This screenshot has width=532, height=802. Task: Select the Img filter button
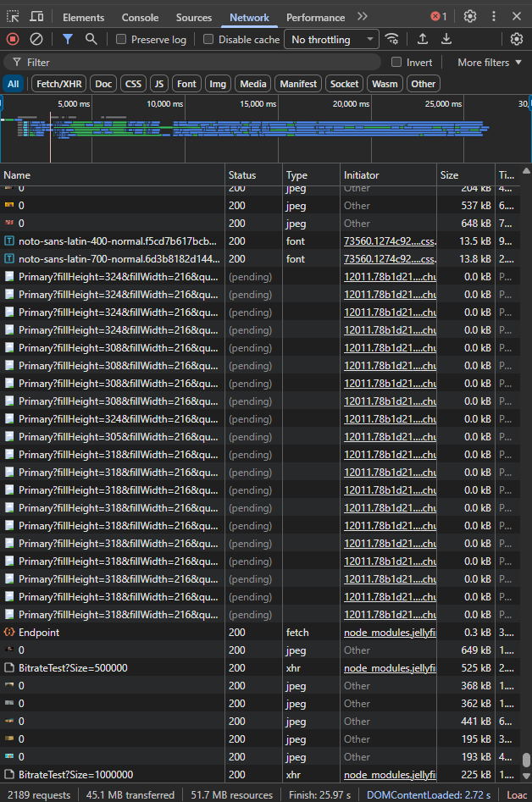(218, 84)
